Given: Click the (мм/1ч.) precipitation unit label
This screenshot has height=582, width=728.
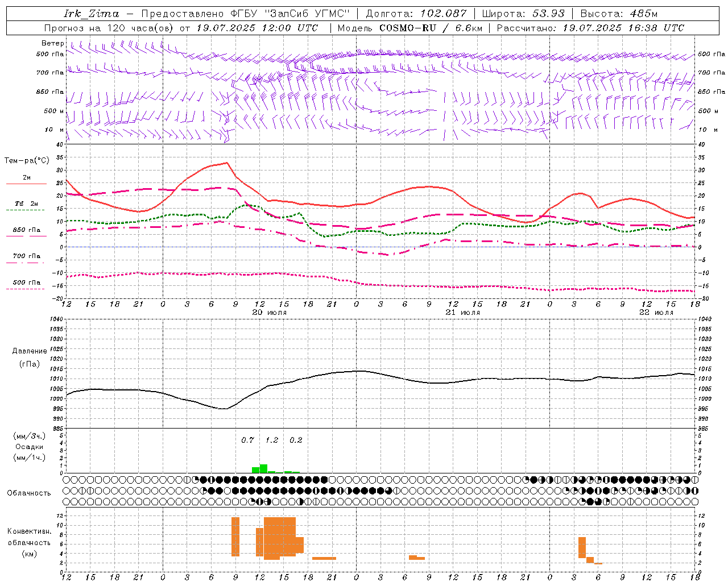Looking at the screenshot, I should (x=30, y=458).
